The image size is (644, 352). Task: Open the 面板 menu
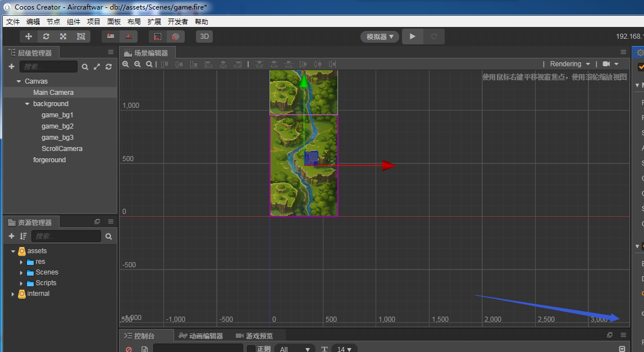coord(114,22)
